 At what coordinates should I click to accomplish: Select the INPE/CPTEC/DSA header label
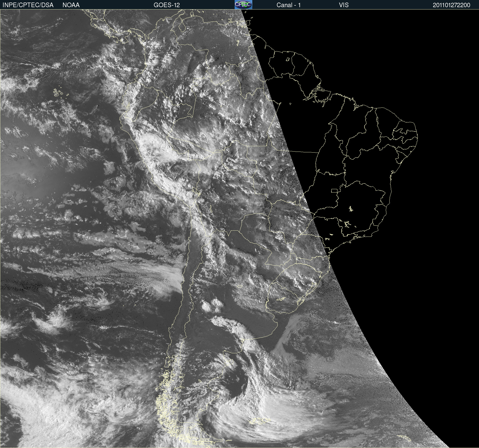(28, 5)
